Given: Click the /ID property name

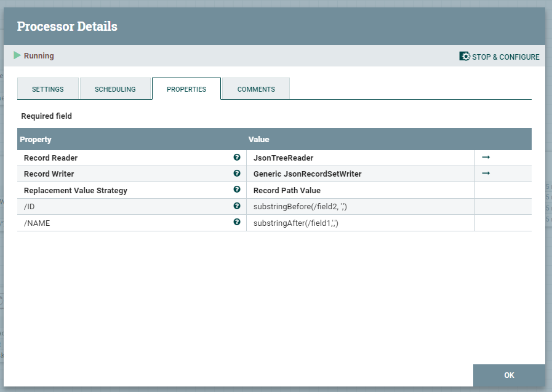Looking at the screenshot, I should pos(29,207).
